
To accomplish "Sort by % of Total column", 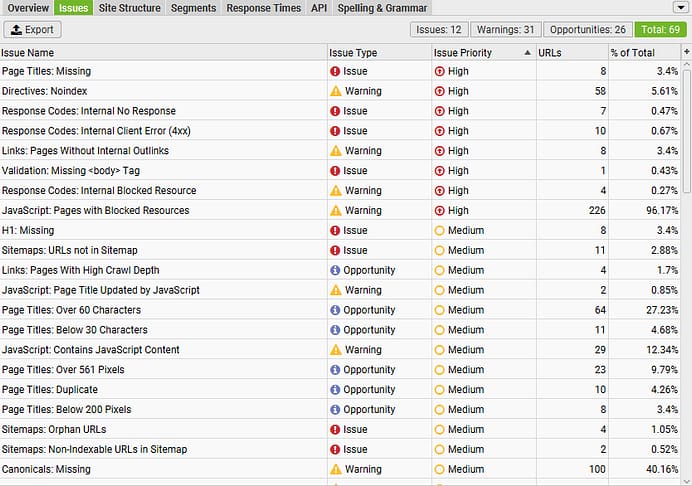I will (645, 53).
